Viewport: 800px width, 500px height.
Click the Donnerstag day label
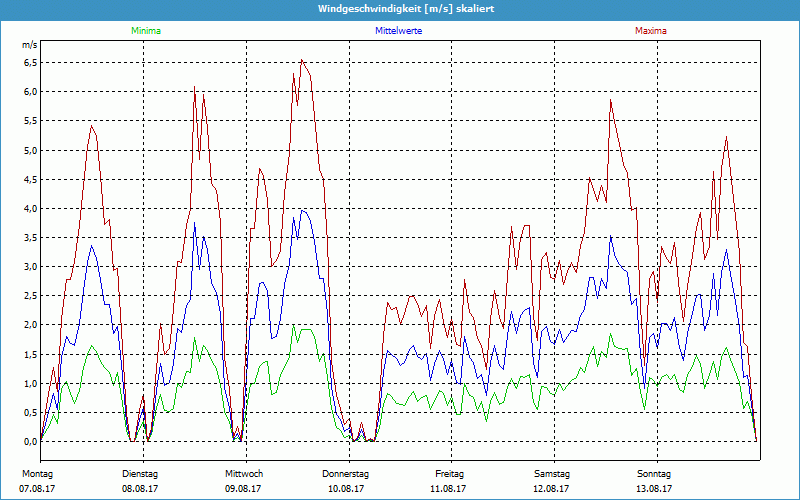pos(345,474)
